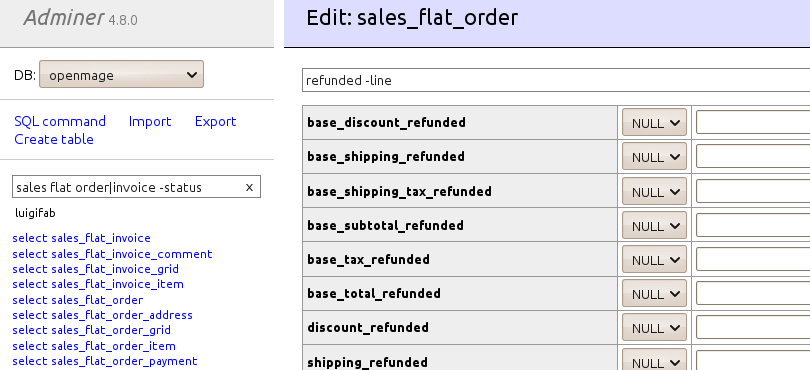Screen dimensions: 810x370
Task: Select the sales_flat_order_grid table
Action: (91, 330)
